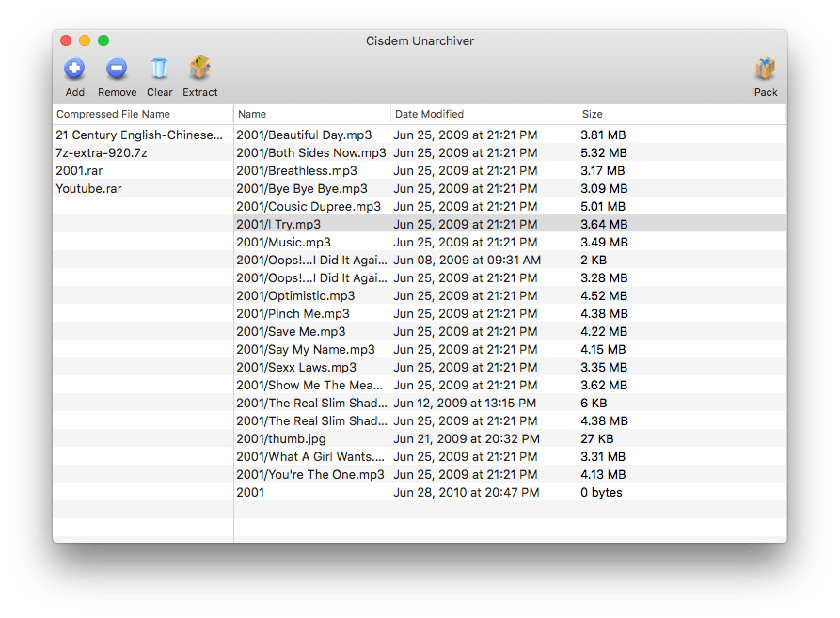Click the Add archive icon

[74, 69]
